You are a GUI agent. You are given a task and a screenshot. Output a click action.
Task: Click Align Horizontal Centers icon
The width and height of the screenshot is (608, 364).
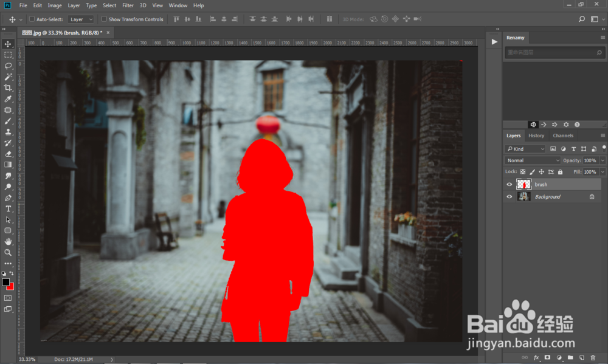pos(224,19)
